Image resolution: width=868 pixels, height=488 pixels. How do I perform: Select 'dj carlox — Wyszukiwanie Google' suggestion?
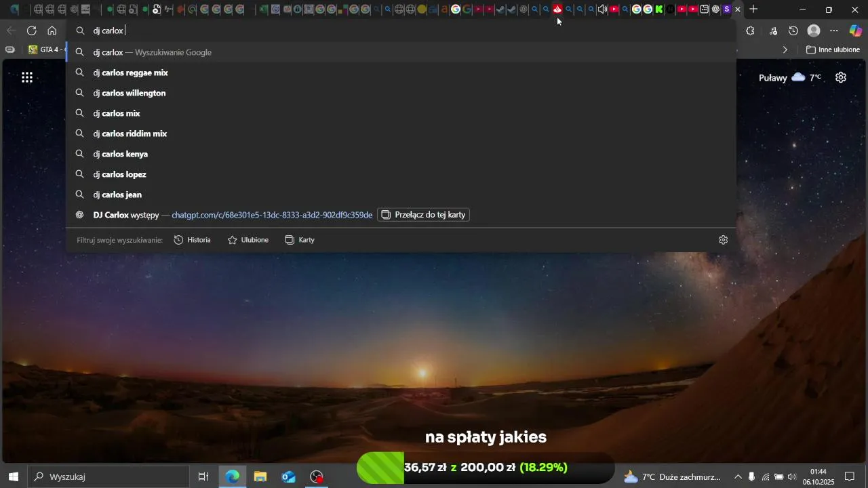coord(401,52)
